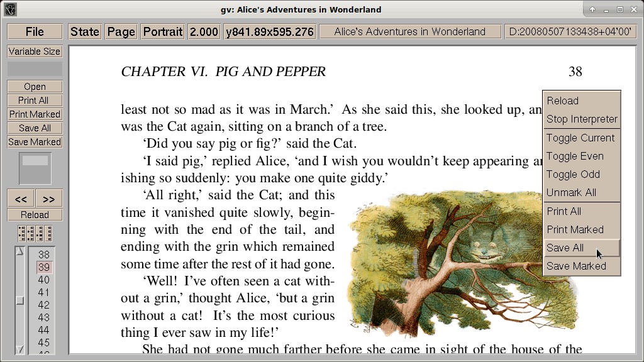Click the toggle odd pages mark icon
This screenshot has height=362, width=644.
point(22,234)
